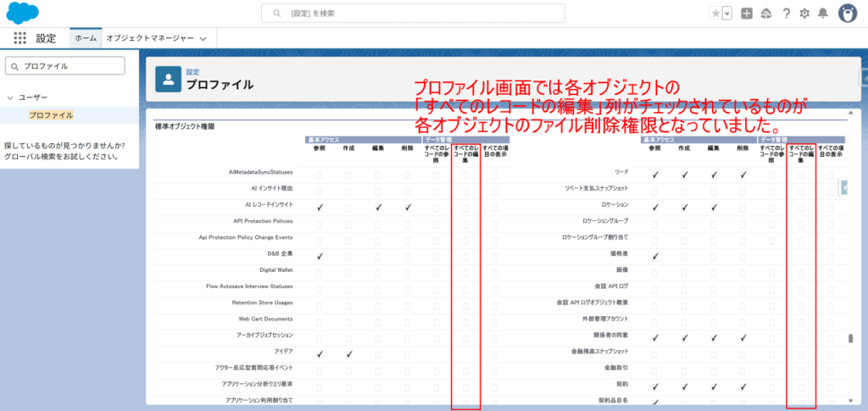
Task: Toggle ロケーション 編集 checkbox
Action: click(714, 208)
